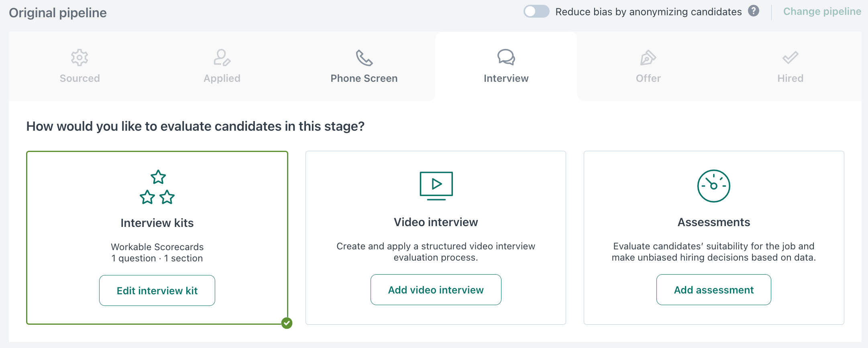The width and height of the screenshot is (868, 348).
Task: Click the Sourced gear icon
Action: point(79,58)
